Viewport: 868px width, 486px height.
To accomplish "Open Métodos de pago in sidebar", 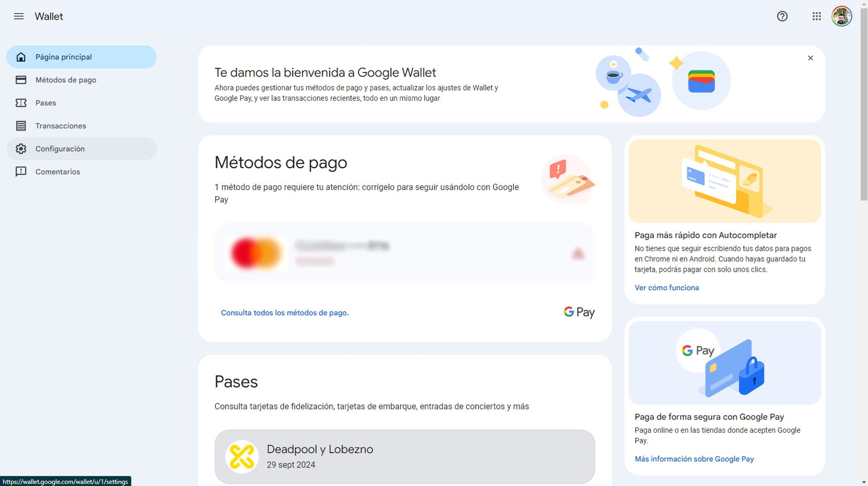I will click(x=81, y=80).
